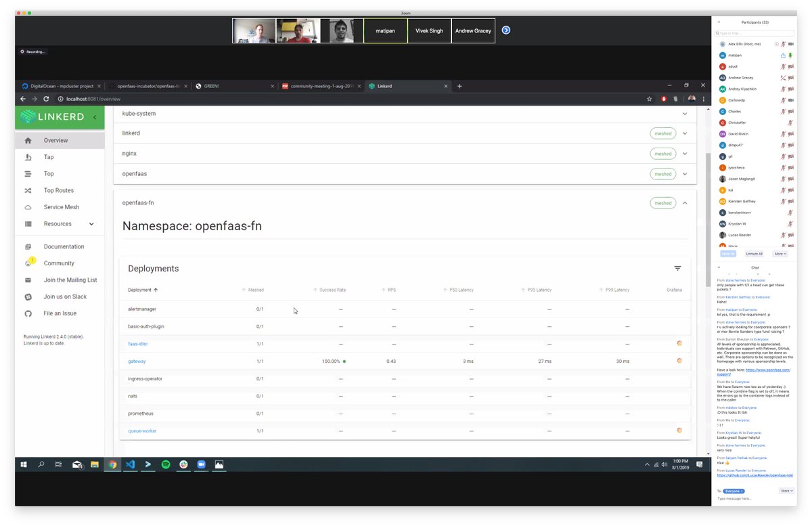Open the Top page in sidebar
The image size is (812, 526).
[x=60, y=174]
